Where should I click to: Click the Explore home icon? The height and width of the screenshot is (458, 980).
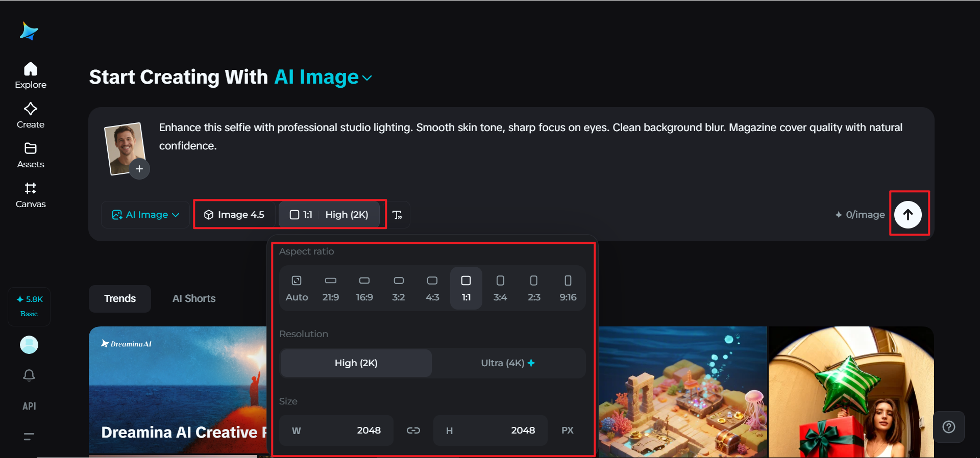click(x=31, y=69)
